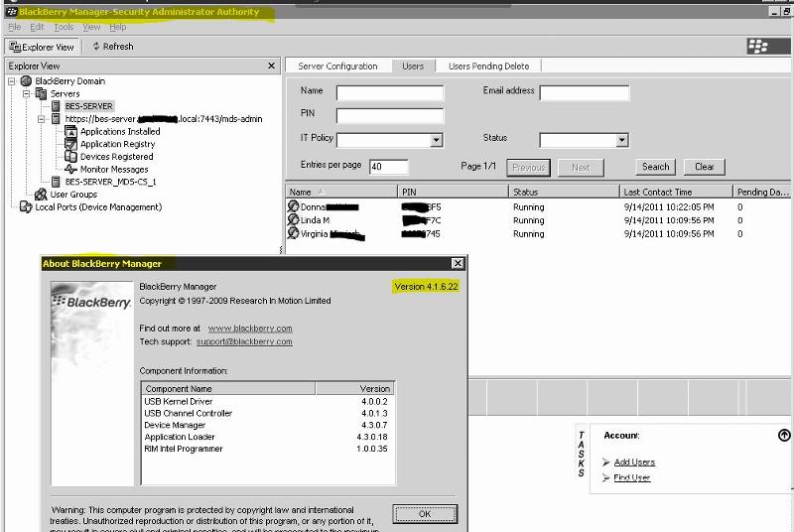Click the Refresh toolbar button
Screen dimensions: 794x532
tap(113, 47)
